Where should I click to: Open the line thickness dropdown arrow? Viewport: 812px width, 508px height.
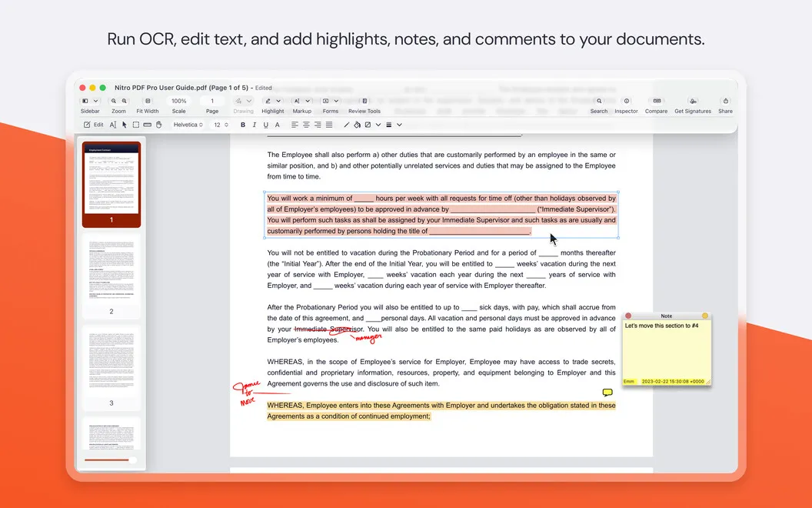point(399,125)
